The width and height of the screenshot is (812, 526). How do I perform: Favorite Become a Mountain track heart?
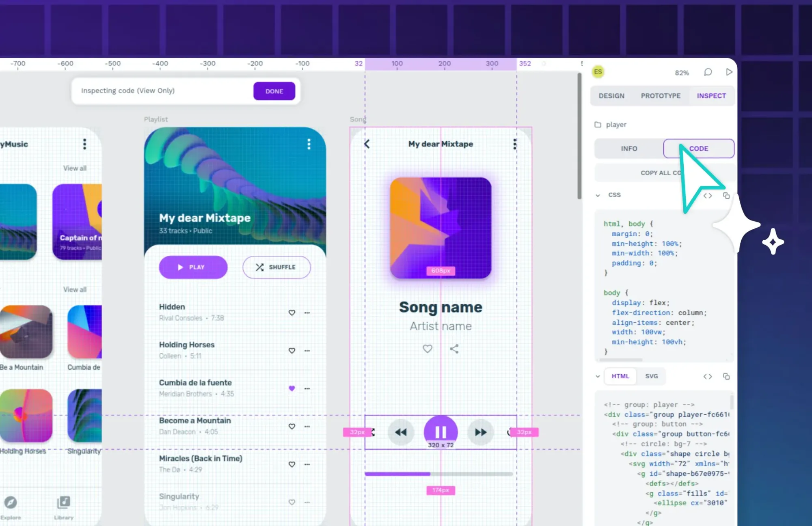click(x=292, y=427)
